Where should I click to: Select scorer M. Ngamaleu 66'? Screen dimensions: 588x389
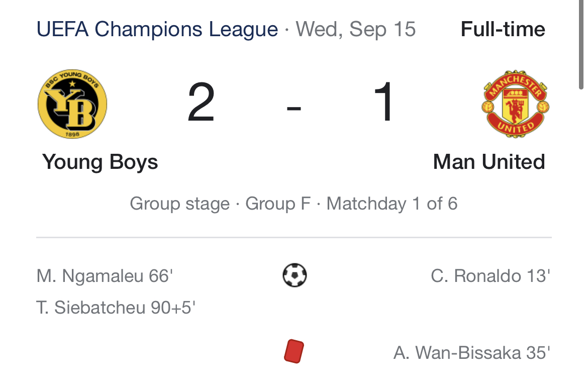[x=105, y=276]
